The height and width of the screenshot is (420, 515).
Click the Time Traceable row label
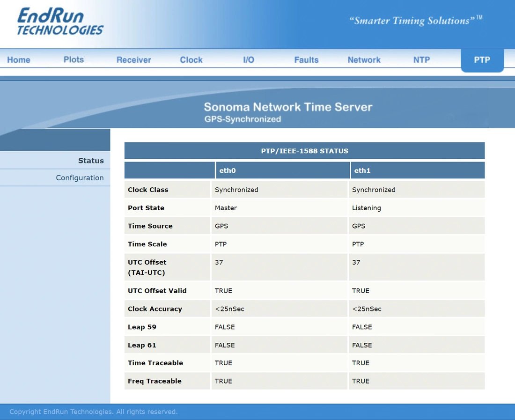(155, 363)
